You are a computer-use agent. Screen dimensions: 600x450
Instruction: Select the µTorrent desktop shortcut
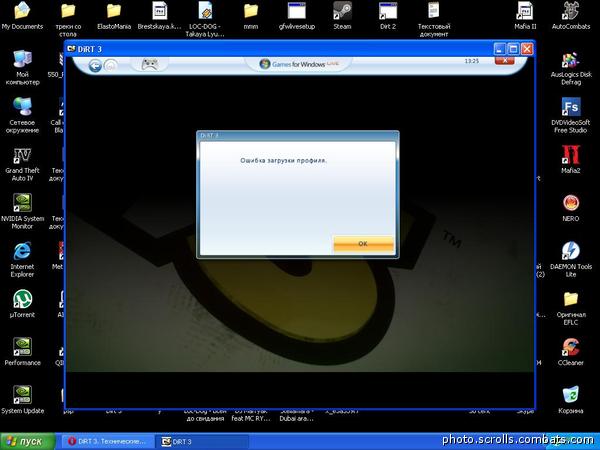(22, 304)
